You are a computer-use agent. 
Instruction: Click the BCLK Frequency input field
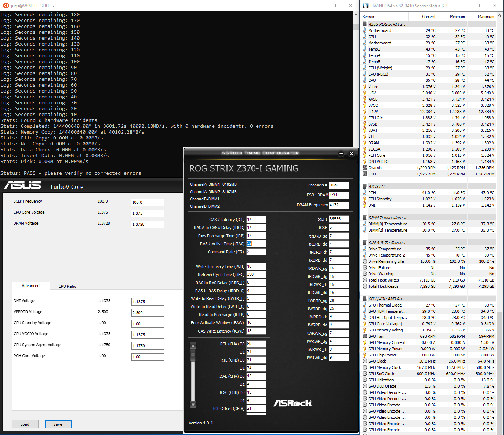coord(148,202)
